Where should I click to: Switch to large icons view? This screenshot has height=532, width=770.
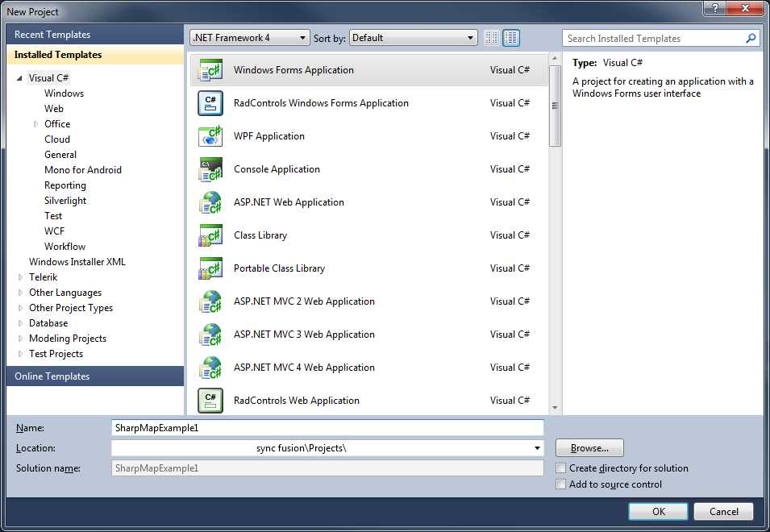click(510, 38)
